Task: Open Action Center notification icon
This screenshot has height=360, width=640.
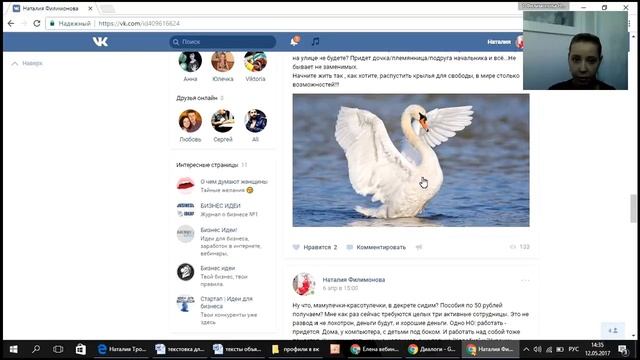Action: coord(623,349)
